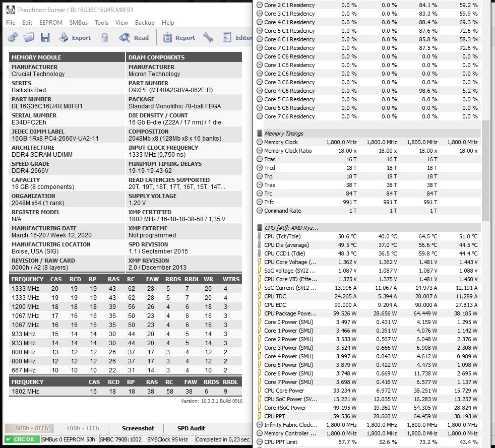Image resolution: width=495 pixels, height=448 pixels.
Task: Switch to the 100h - 1FFh page tab
Action: pyautogui.click(x=82, y=428)
